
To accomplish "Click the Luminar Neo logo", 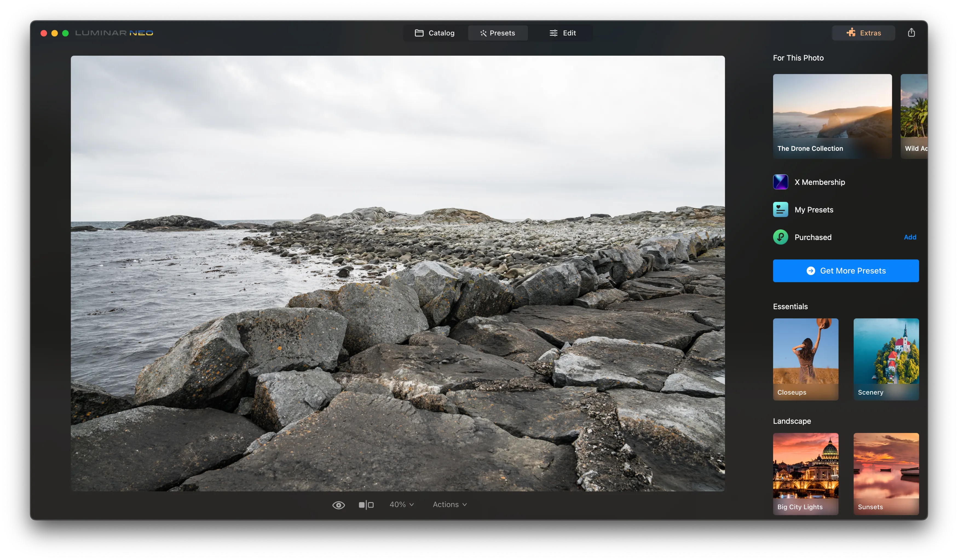I will [x=114, y=33].
